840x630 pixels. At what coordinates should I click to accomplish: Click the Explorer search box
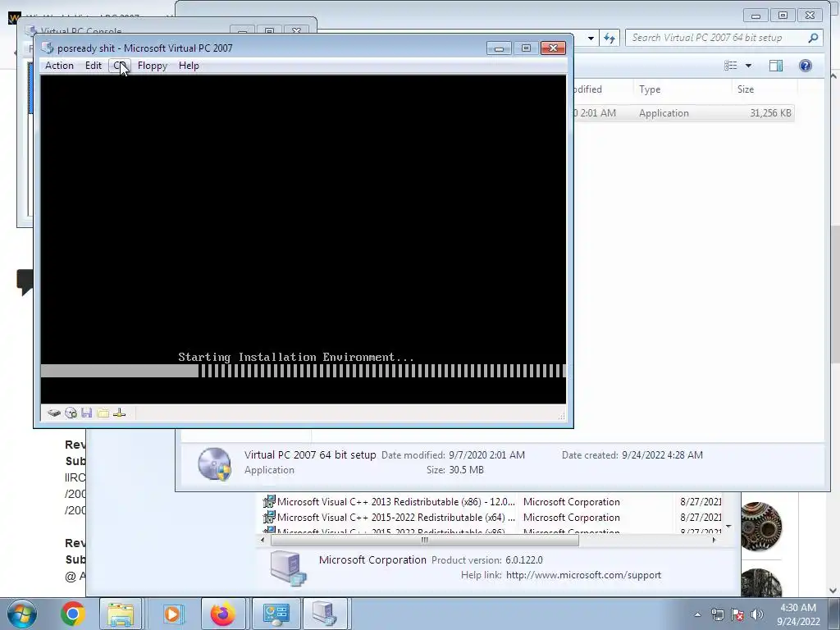(724, 38)
